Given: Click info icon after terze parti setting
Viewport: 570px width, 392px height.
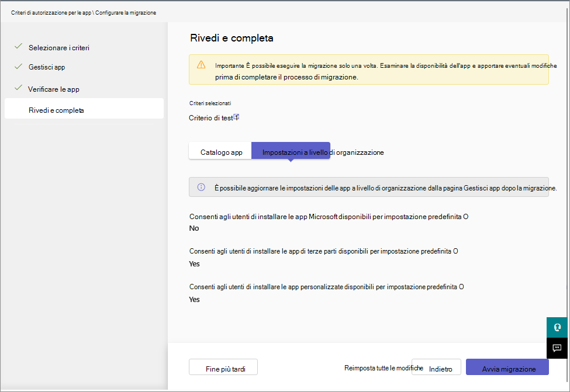Looking at the screenshot, I should (x=455, y=251).
